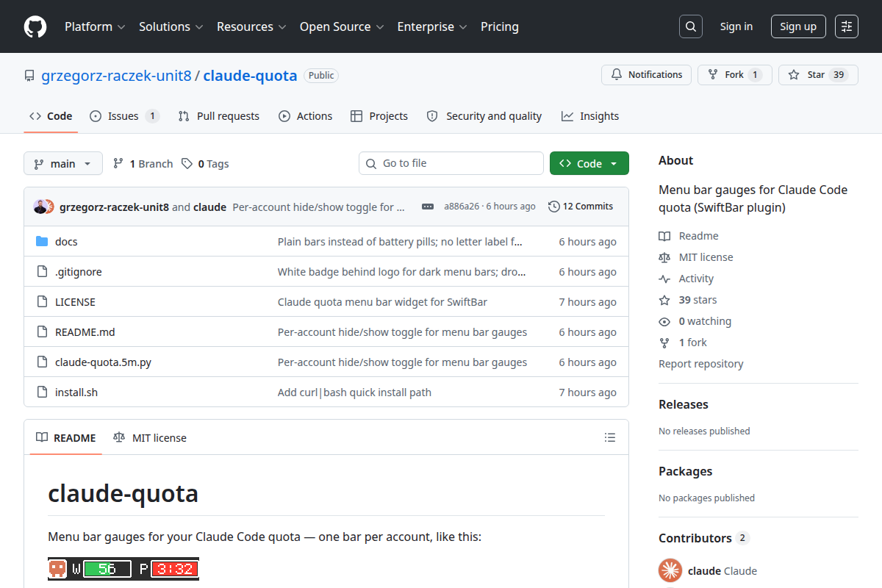Click Report repository link

(700, 364)
